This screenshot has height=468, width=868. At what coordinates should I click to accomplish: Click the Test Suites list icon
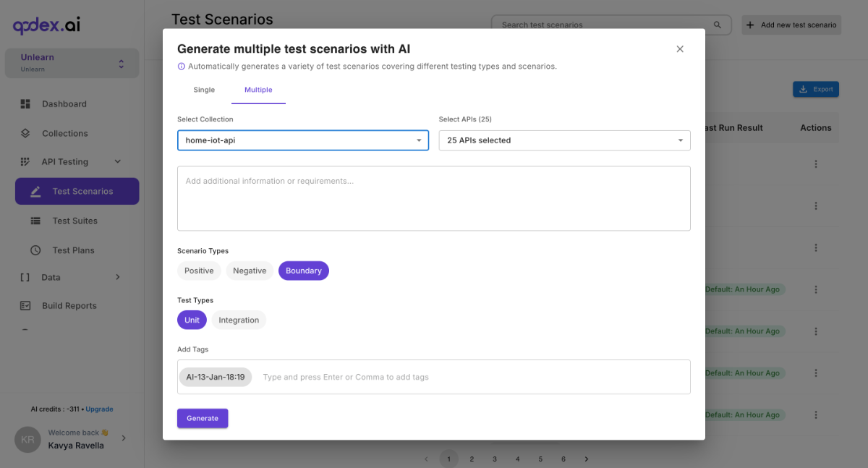[35, 221]
